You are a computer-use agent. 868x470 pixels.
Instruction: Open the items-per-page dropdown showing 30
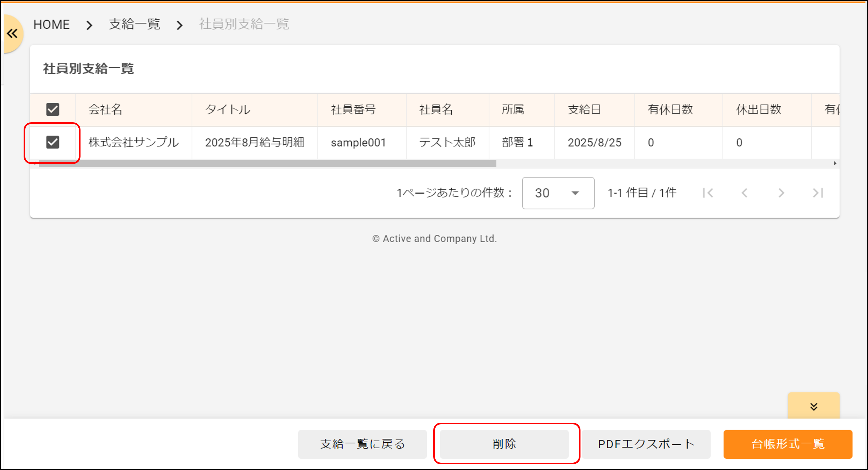pyautogui.click(x=558, y=193)
